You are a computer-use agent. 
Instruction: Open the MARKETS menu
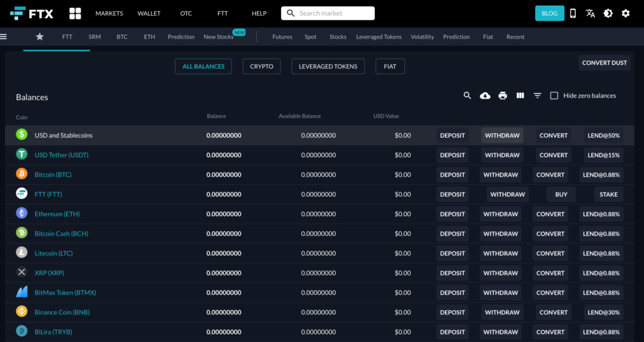[109, 13]
